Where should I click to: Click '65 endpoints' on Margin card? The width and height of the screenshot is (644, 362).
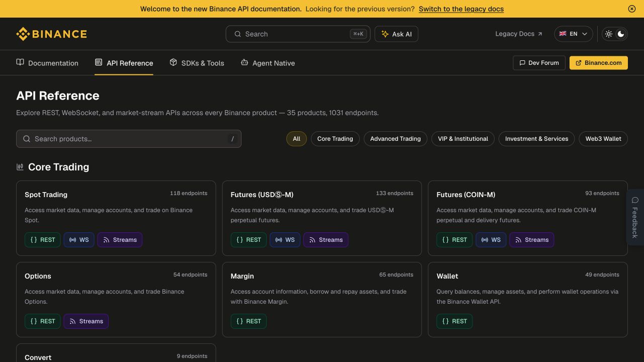click(396, 275)
